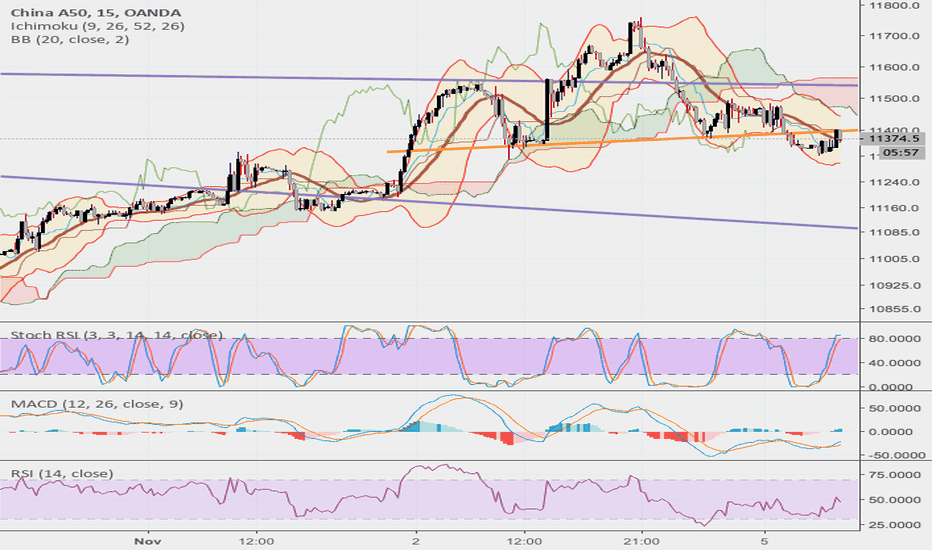Select the Ichimoku (9, 26, 52, 26) indicator label

click(x=97, y=26)
